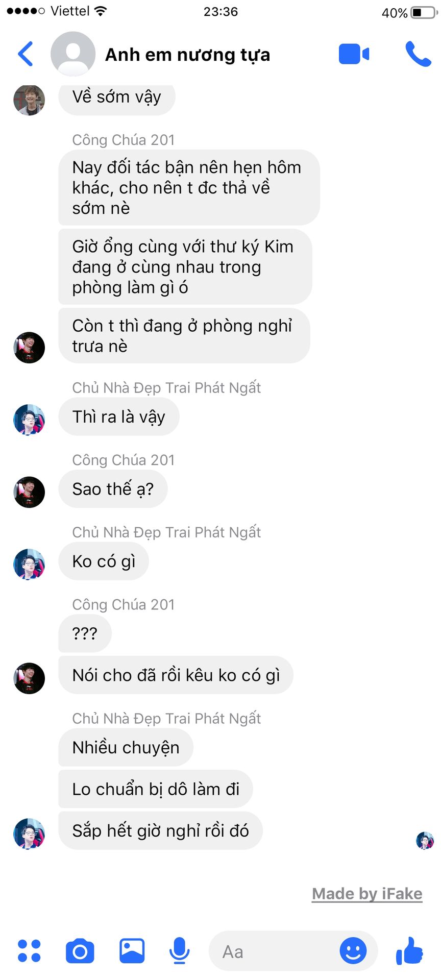
Task: Tap the 'Về sớm vậy' message bubble
Action: click(x=117, y=97)
